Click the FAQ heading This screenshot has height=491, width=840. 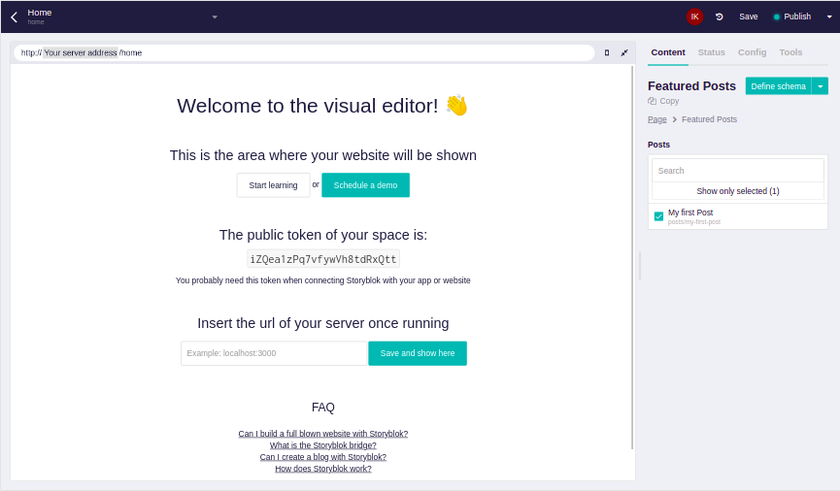point(323,407)
